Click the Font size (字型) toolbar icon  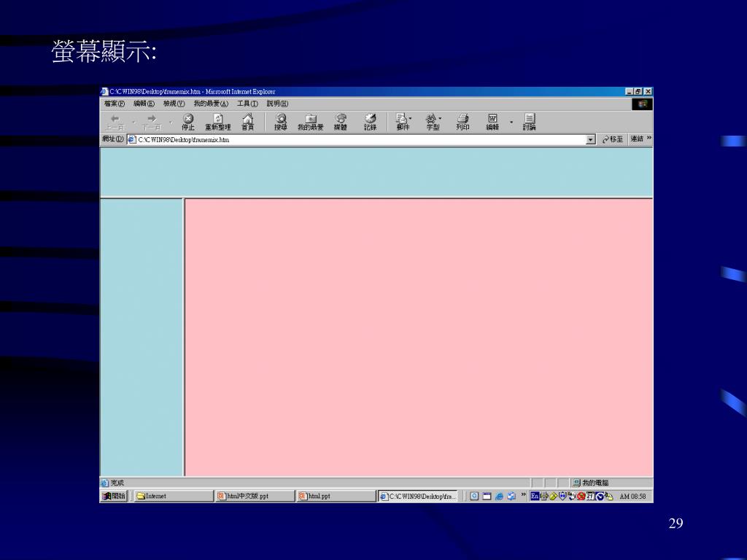[x=433, y=122]
